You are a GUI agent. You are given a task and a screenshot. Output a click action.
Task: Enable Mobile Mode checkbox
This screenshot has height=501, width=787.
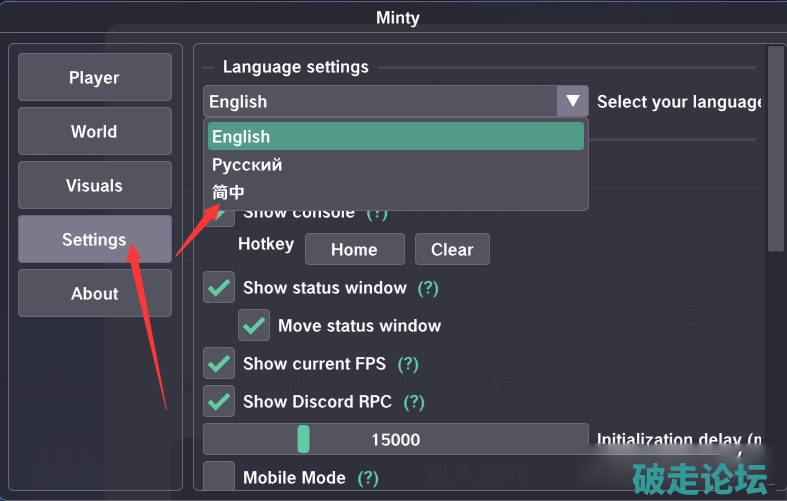pyautogui.click(x=219, y=477)
